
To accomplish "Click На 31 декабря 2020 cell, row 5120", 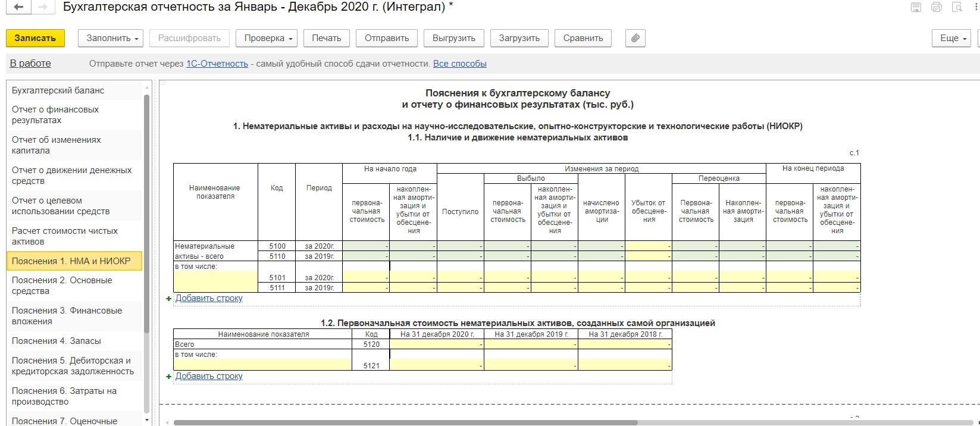I will point(437,344).
